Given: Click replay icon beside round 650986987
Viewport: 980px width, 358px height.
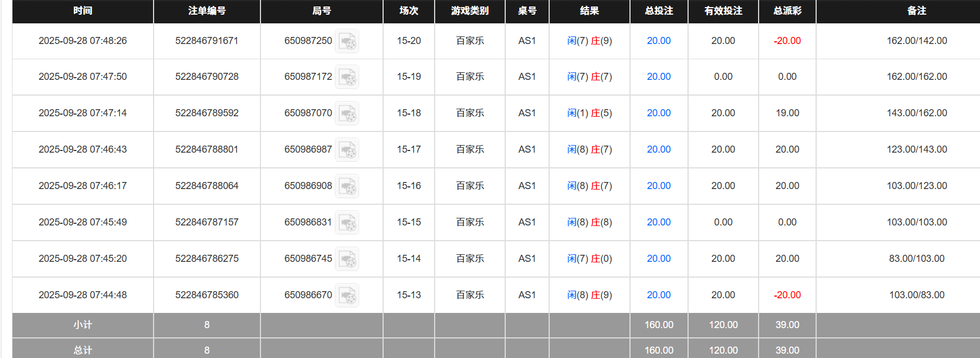Looking at the screenshot, I should click(347, 150).
